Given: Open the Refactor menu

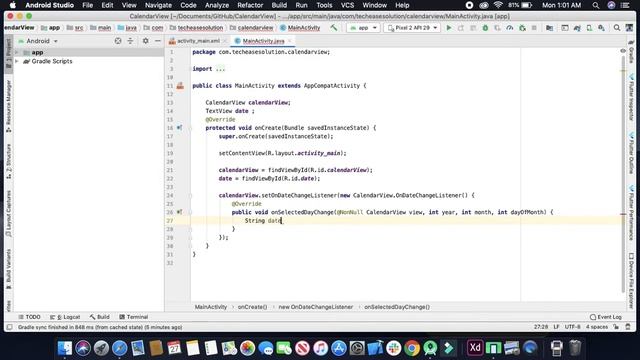Looking at the screenshot, I should [250, 5].
